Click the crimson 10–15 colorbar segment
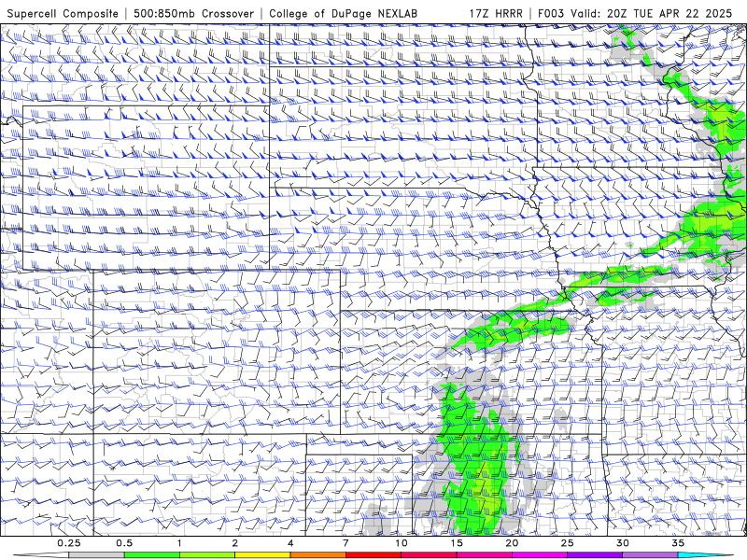Viewport: 747px width, 560px height. coord(429,555)
